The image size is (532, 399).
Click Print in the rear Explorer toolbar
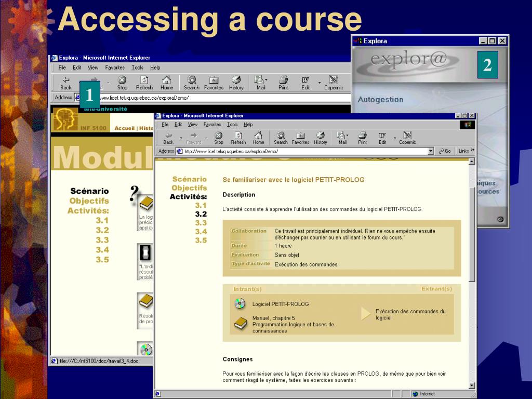[283, 83]
